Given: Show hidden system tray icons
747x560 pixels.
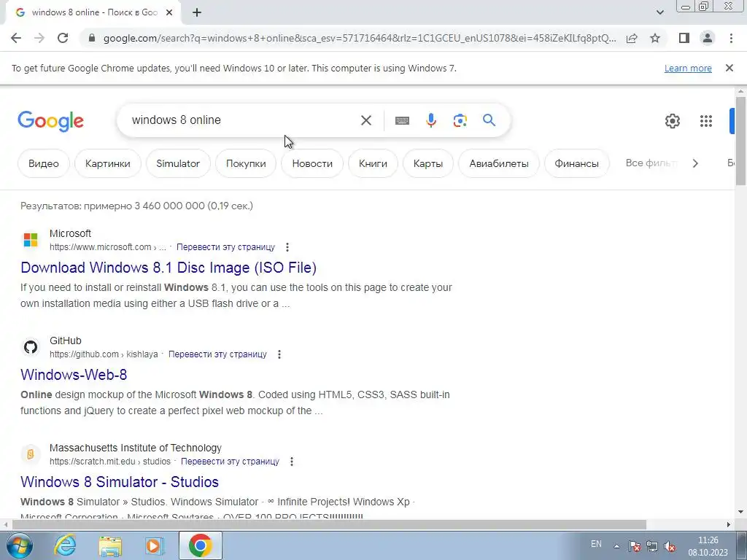Looking at the screenshot, I should (616, 546).
